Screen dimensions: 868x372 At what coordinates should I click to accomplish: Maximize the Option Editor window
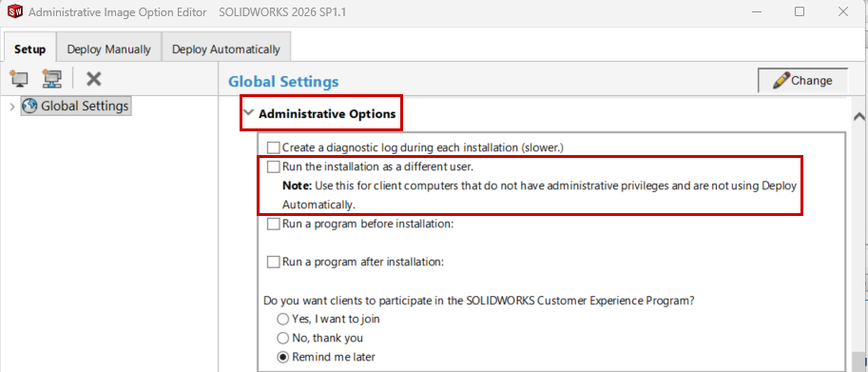click(800, 11)
